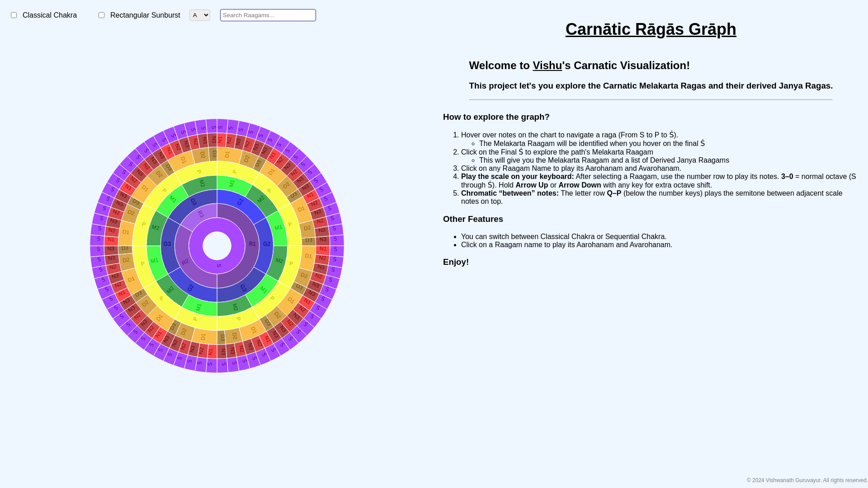Viewport: 868px width, 488px height.
Task: Select the project description line about Melakarta Ragas
Action: point(651,86)
